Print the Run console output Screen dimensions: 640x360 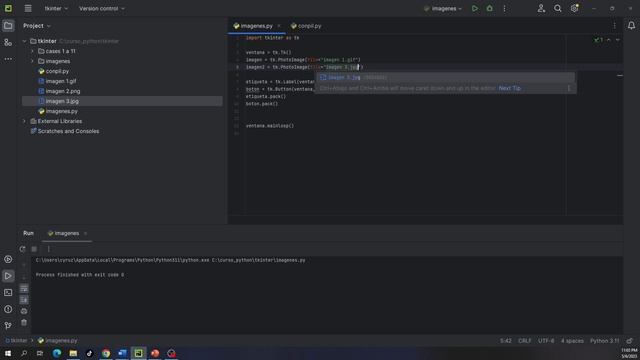pyautogui.click(x=24, y=311)
